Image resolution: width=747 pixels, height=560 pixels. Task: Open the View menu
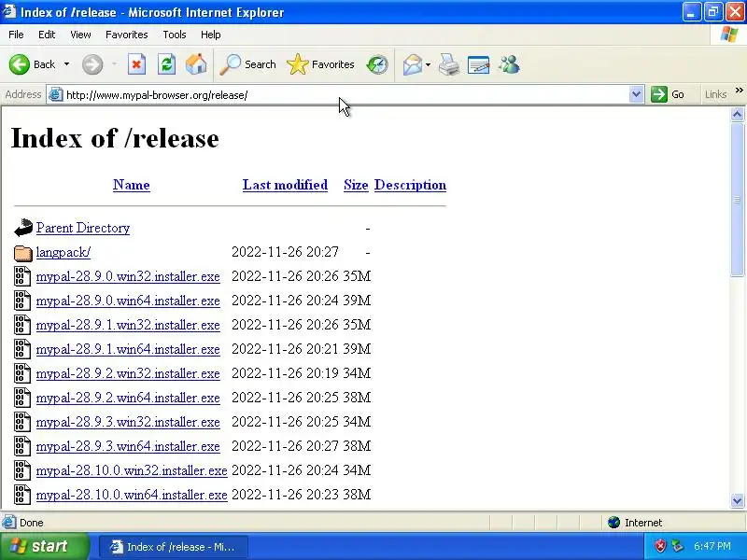80,35
